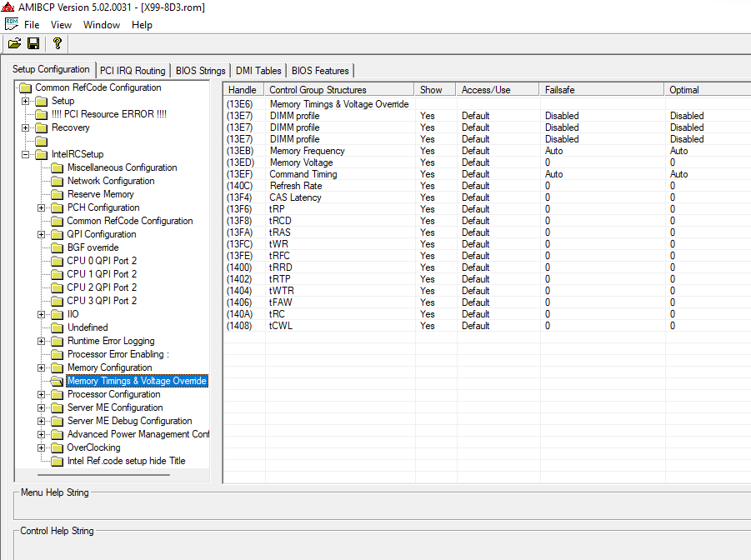Click the OverClocking folder icon

(58, 447)
